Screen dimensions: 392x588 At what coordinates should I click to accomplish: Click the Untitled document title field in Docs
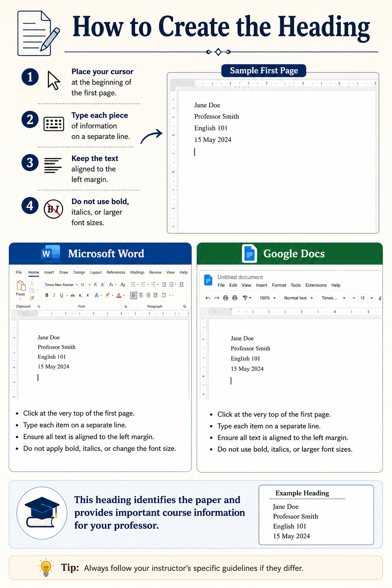[x=240, y=277]
